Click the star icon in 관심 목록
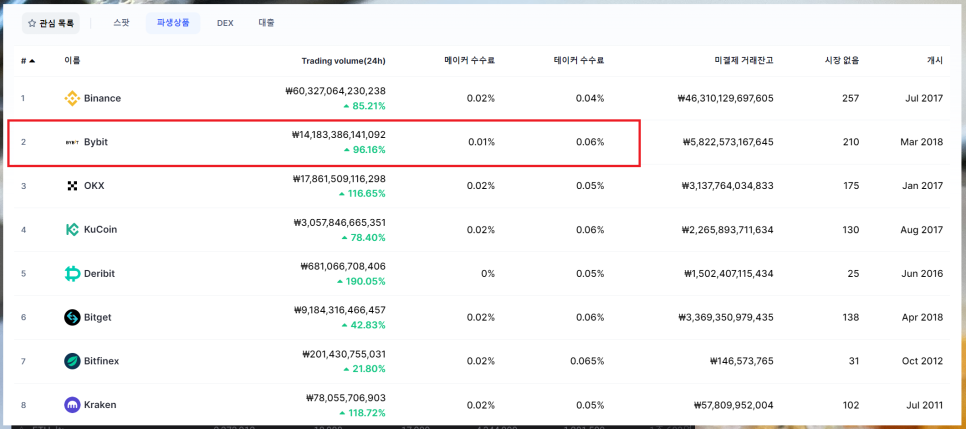 tap(32, 23)
